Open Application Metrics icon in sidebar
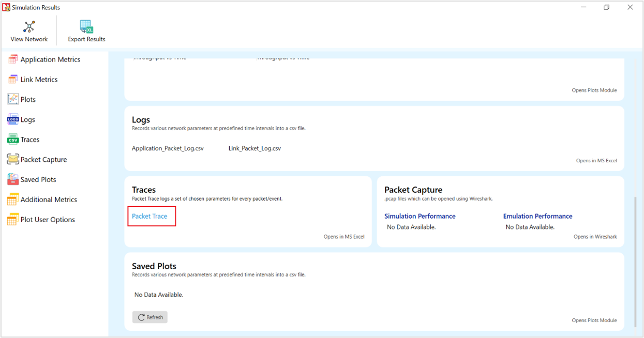Viewport: 644px width, 338px height. coord(13,59)
